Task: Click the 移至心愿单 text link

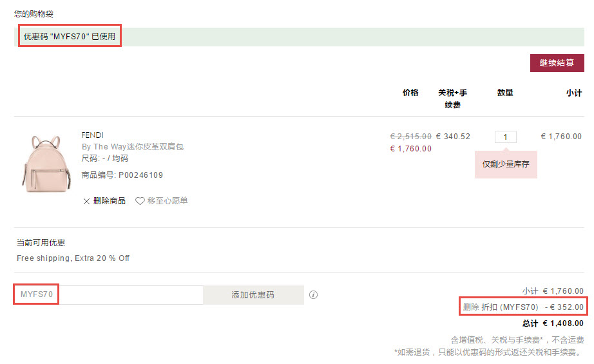Action: point(168,201)
